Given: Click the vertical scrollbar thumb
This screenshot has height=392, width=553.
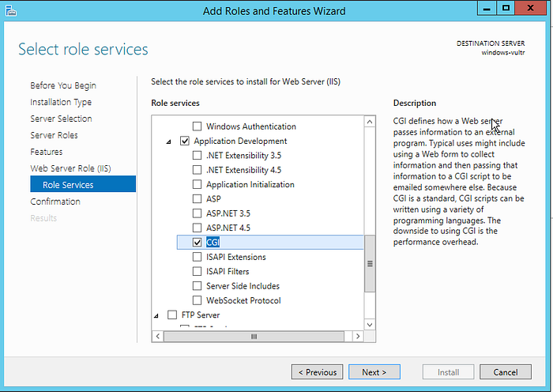Looking at the screenshot, I should (x=370, y=263).
